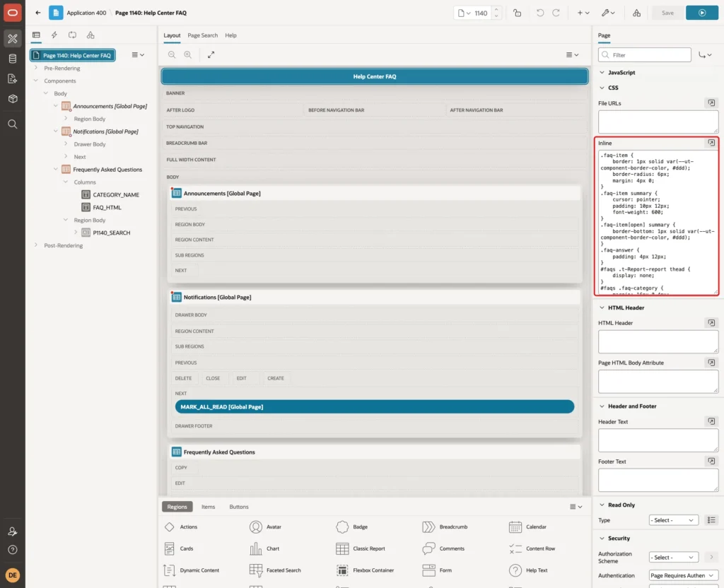
Task: Open editor for Footer Text field
Action: tap(711, 461)
